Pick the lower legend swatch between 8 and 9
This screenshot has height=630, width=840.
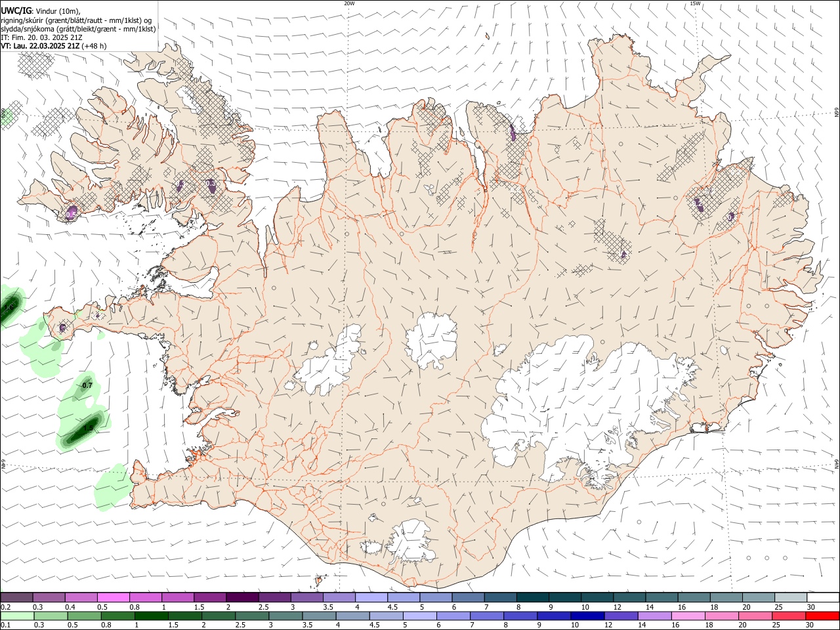[520, 616]
